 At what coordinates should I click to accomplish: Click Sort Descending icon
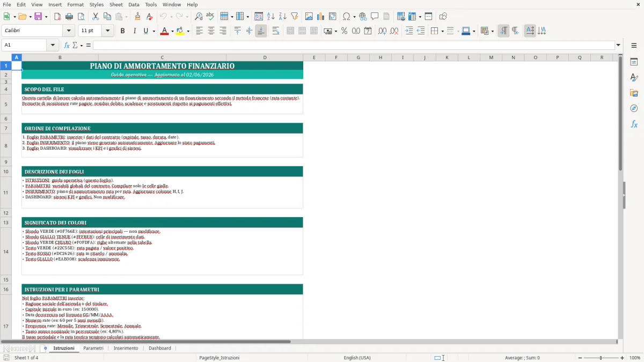[x=282, y=16]
